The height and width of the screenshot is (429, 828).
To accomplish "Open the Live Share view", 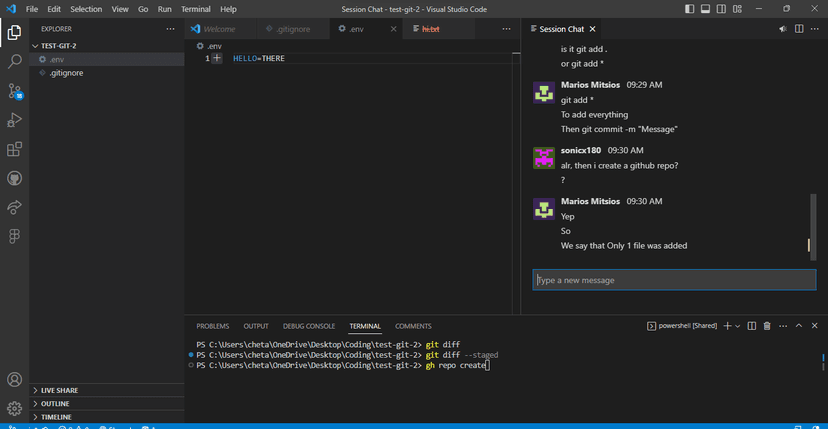I will [x=15, y=207].
